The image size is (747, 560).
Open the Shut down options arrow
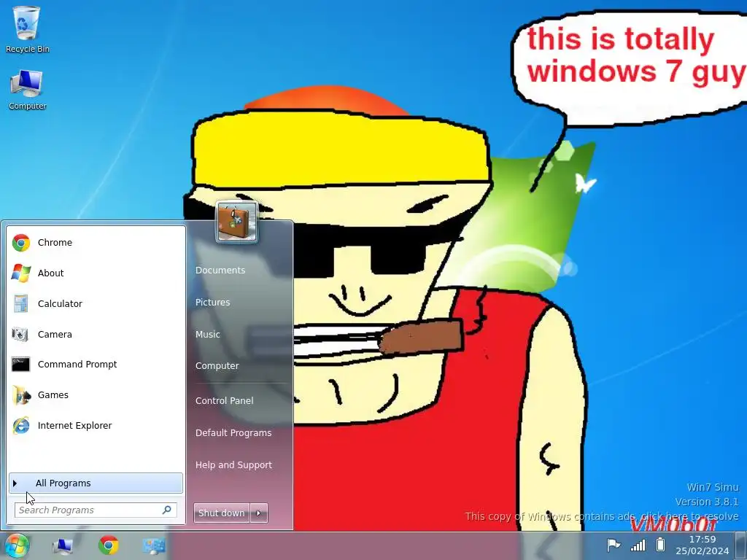259,513
